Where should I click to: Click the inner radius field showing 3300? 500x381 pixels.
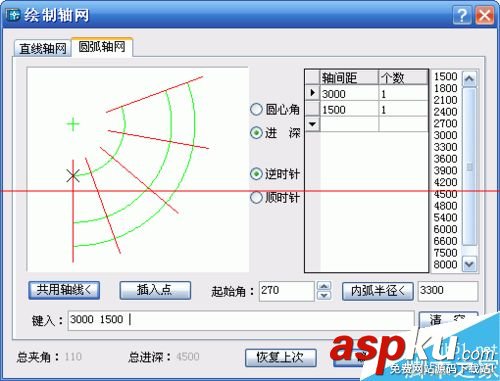(448, 291)
